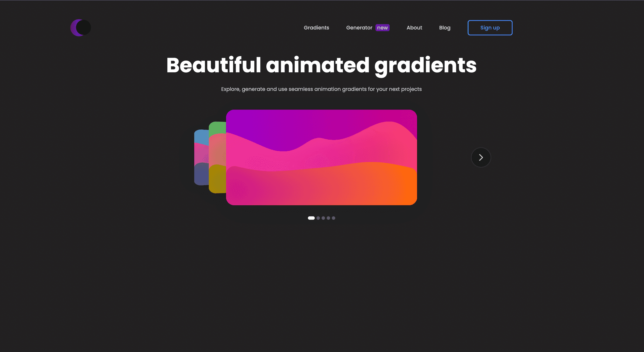Viewport: 644px width, 352px height.
Task: Go to next gradient with chevron arrow
Action: (x=481, y=157)
